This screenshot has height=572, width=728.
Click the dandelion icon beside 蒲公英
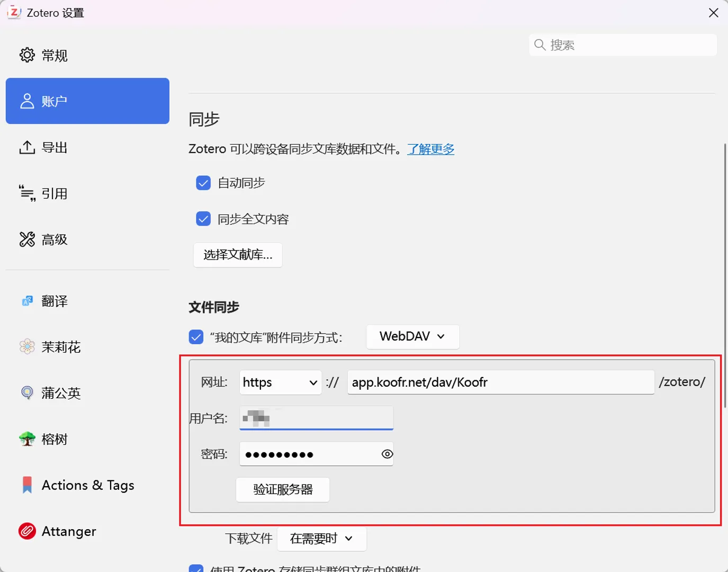pyautogui.click(x=27, y=393)
